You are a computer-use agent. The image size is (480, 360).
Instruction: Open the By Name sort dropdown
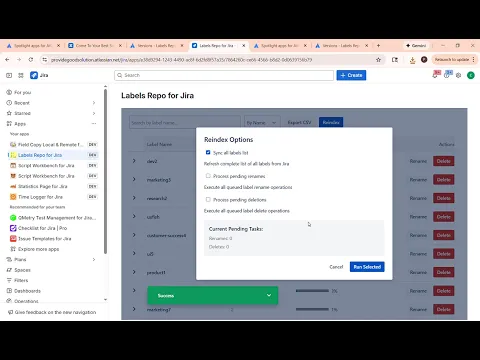pyautogui.click(x=262, y=123)
